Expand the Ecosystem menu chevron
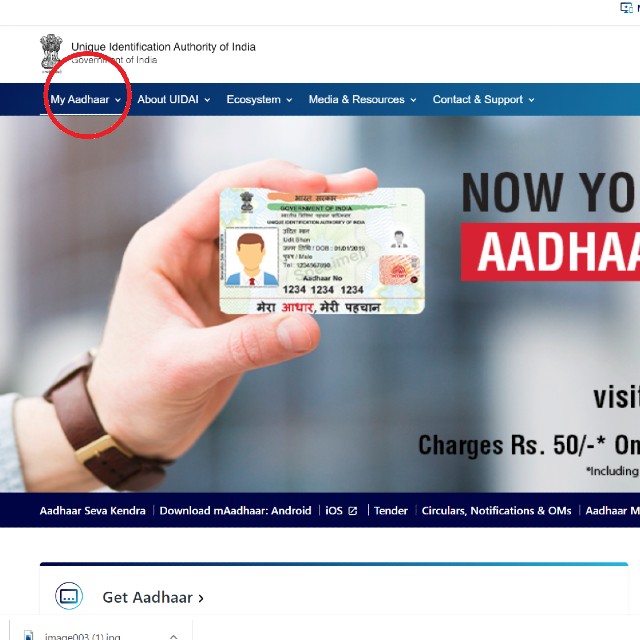 click(289, 100)
